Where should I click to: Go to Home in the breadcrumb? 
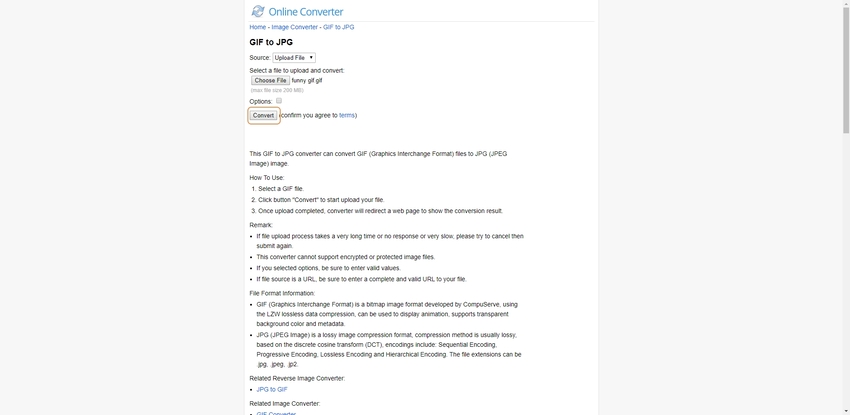tap(258, 27)
